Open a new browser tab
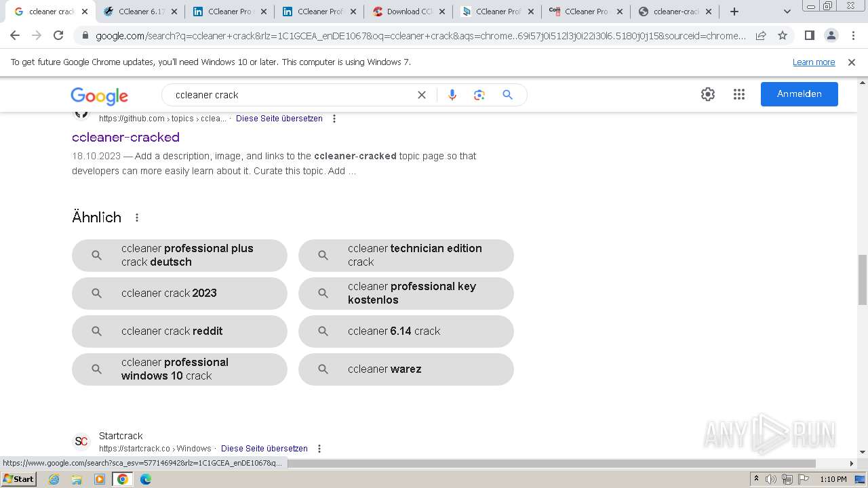This screenshot has width=868, height=488. (x=734, y=12)
